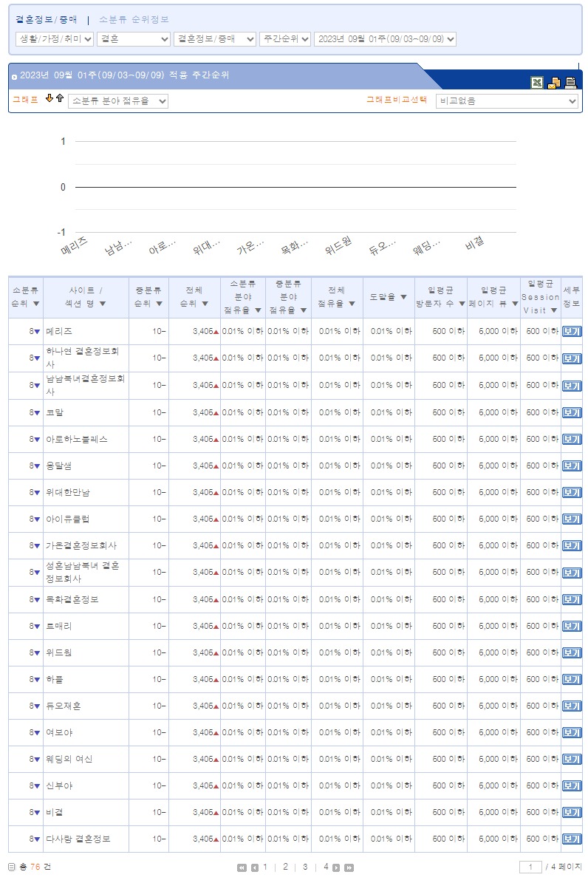Go to the last page using pagination icon

click(349, 867)
